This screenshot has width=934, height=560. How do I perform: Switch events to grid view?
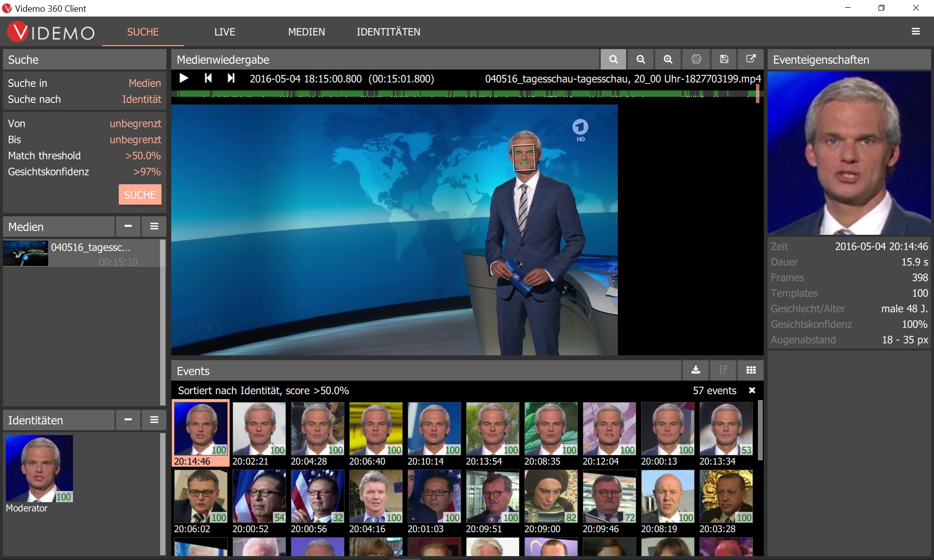pos(751,370)
